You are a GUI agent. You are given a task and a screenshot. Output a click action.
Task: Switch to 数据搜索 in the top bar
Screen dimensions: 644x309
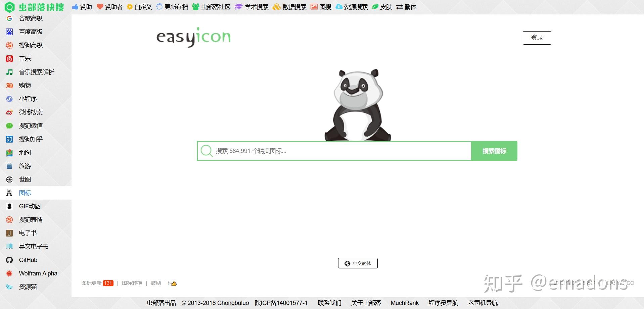pyautogui.click(x=289, y=7)
